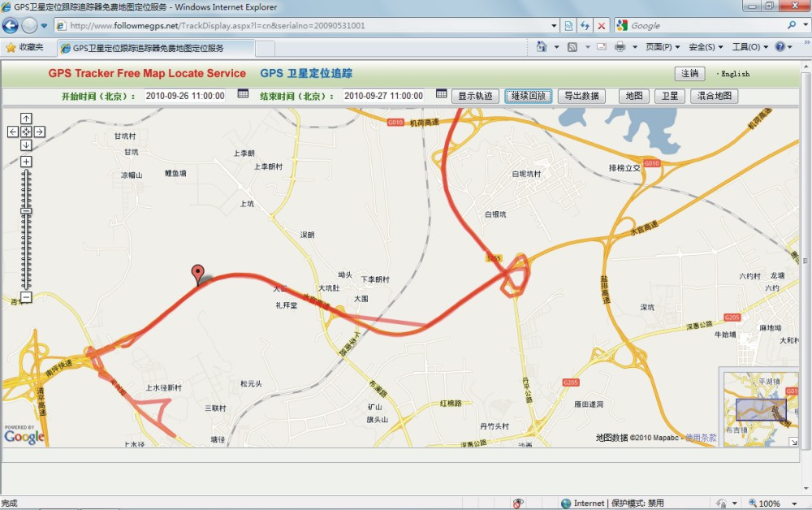
Task: Expand the Home icon dropdown arrow
Action: point(557,47)
